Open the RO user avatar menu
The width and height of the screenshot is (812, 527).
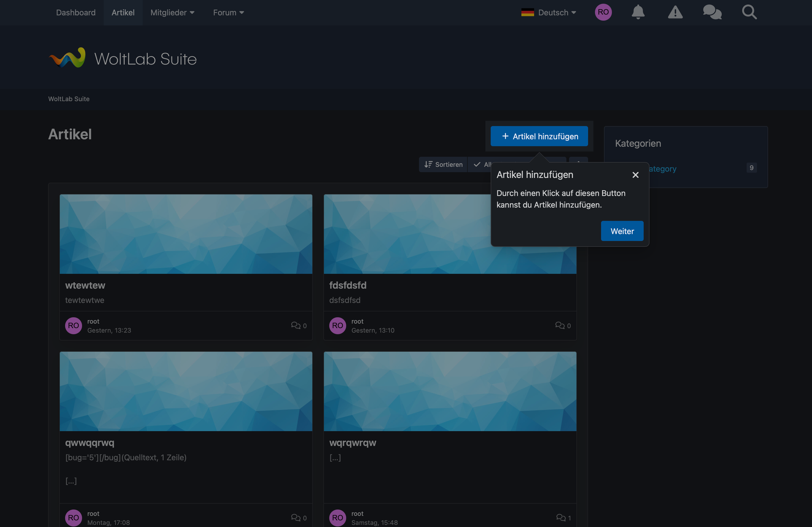tap(603, 12)
